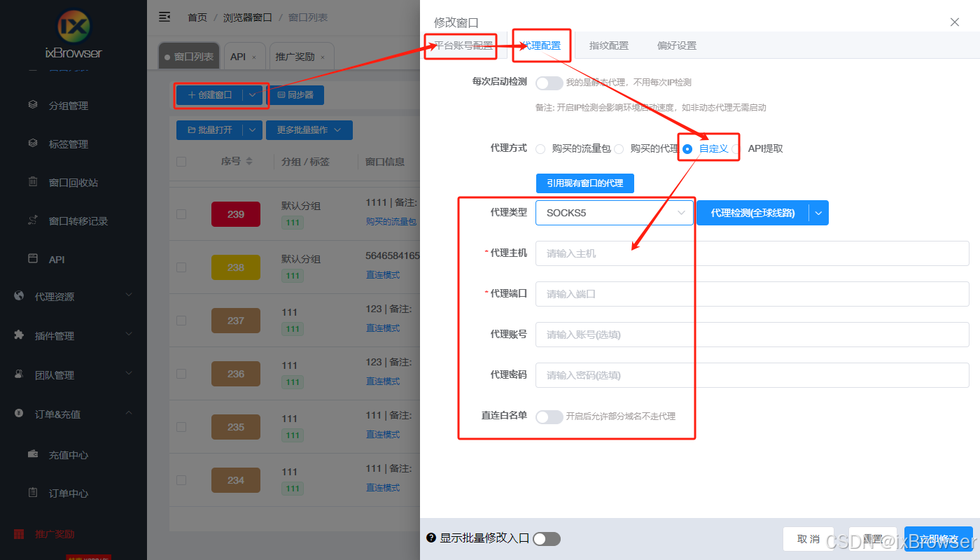Enable the 每次启动检测 startup IP detection toggle
This screenshot has width=980, height=560.
coord(549,83)
